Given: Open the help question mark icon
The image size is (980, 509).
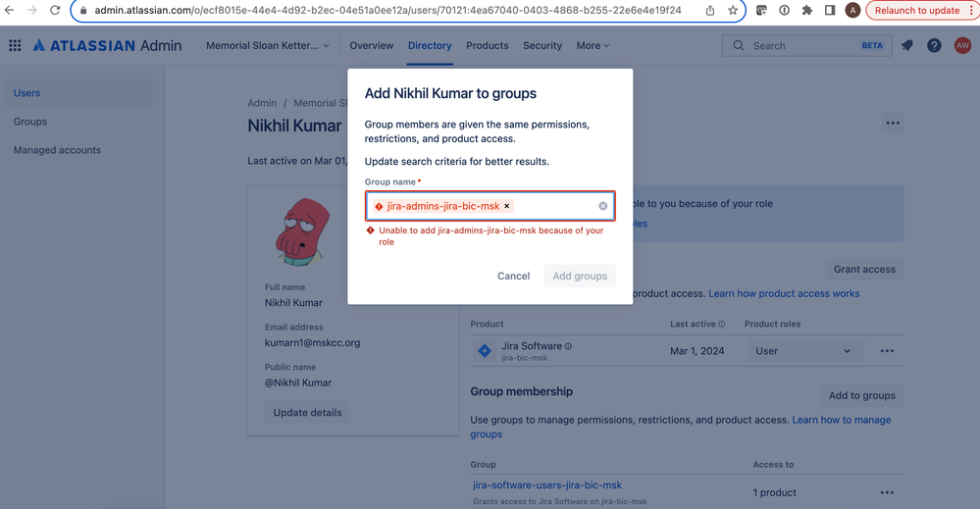Looking at the screenshot, I should click(x=934, y=45).
